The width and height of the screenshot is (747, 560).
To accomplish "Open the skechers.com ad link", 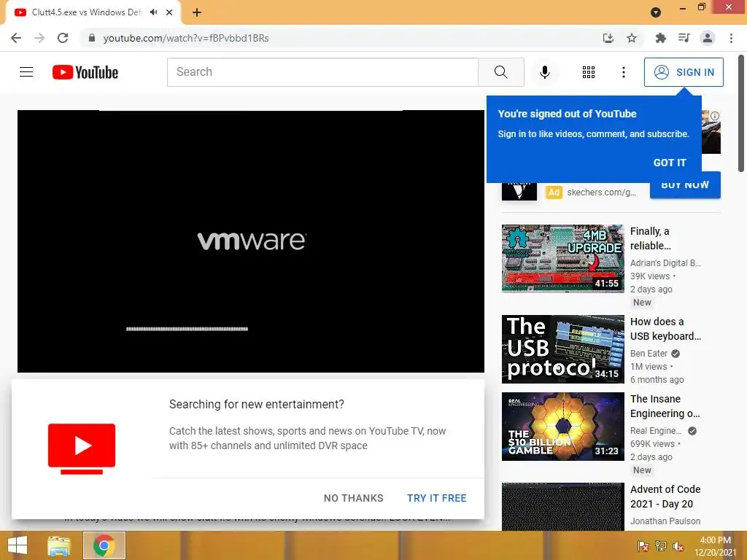I will (601, 192).
